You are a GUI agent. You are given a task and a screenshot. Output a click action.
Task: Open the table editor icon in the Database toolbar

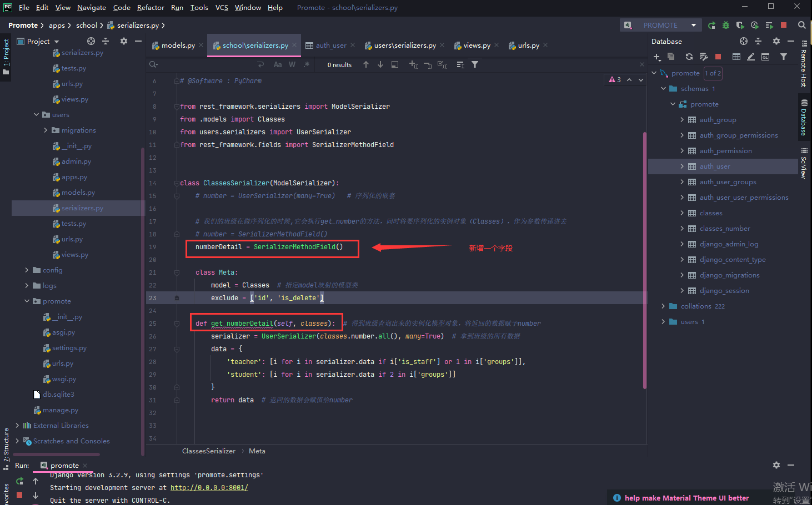click(x=736, y=57)
